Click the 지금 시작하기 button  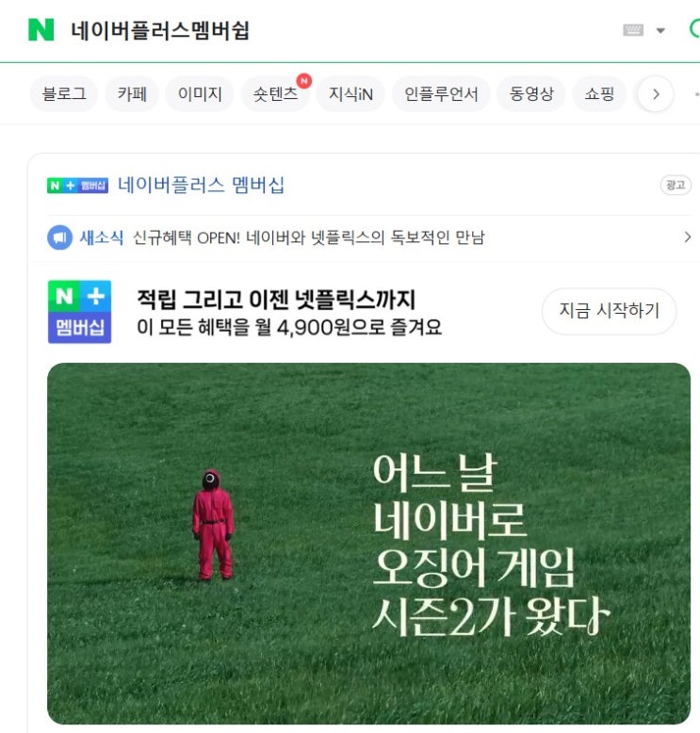[x=609, y=311]
